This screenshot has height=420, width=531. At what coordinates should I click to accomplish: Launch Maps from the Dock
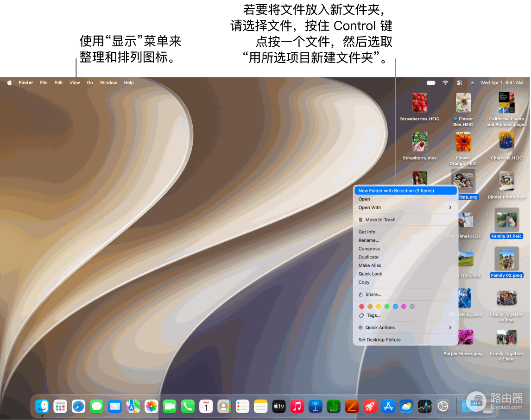(133, 406)
